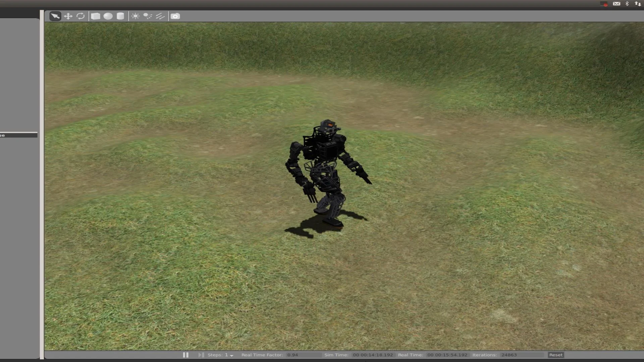Add a spot light
The width and height of the screenshot is (644, 362).
(148, 16)
